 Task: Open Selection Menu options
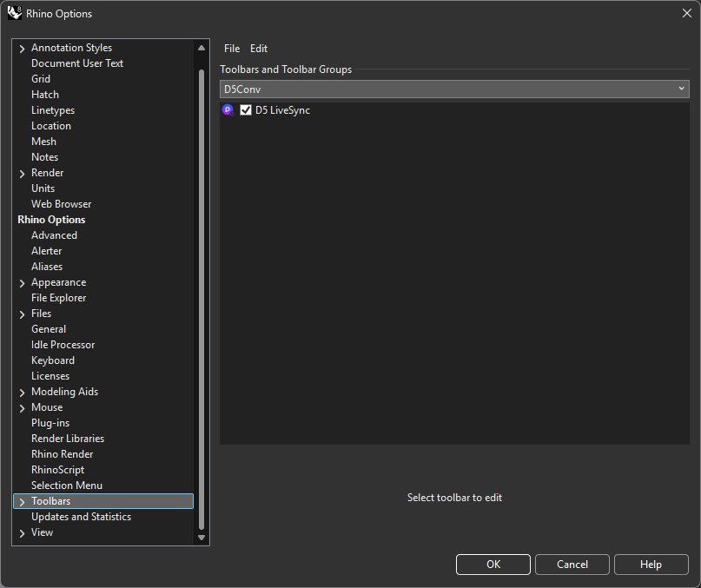[67, 486]
